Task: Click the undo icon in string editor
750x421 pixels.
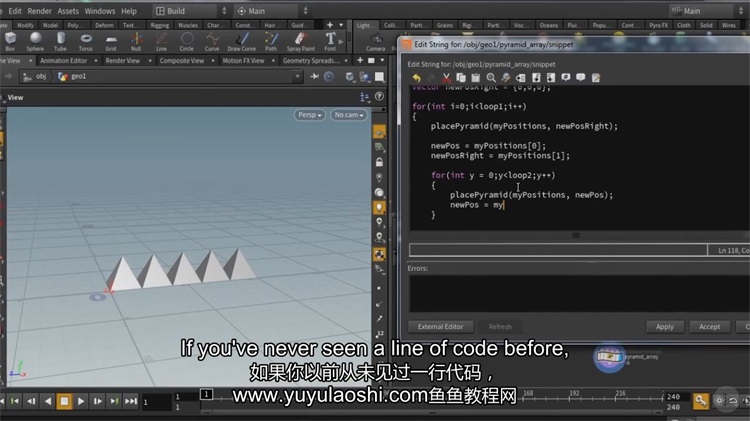Action: [x=417, y=78]
